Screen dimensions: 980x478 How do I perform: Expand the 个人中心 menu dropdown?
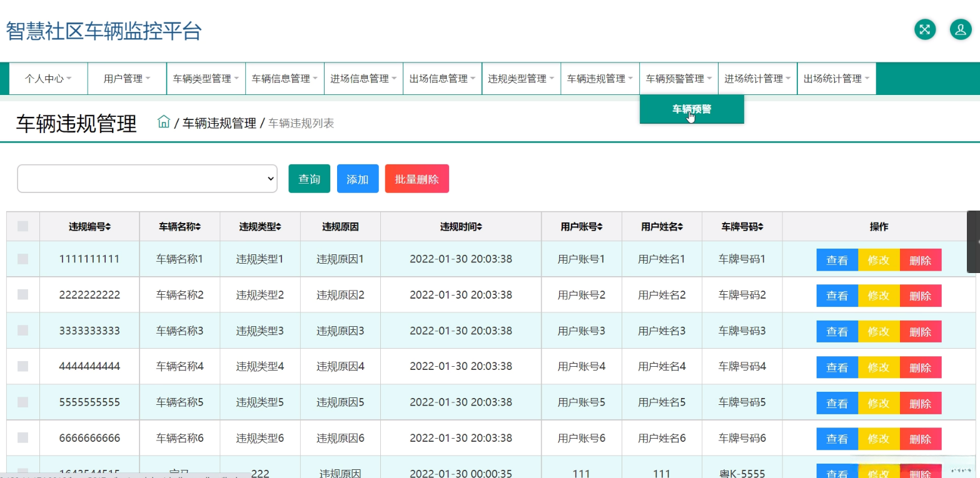pyautogui.click(x=48, y=79)
